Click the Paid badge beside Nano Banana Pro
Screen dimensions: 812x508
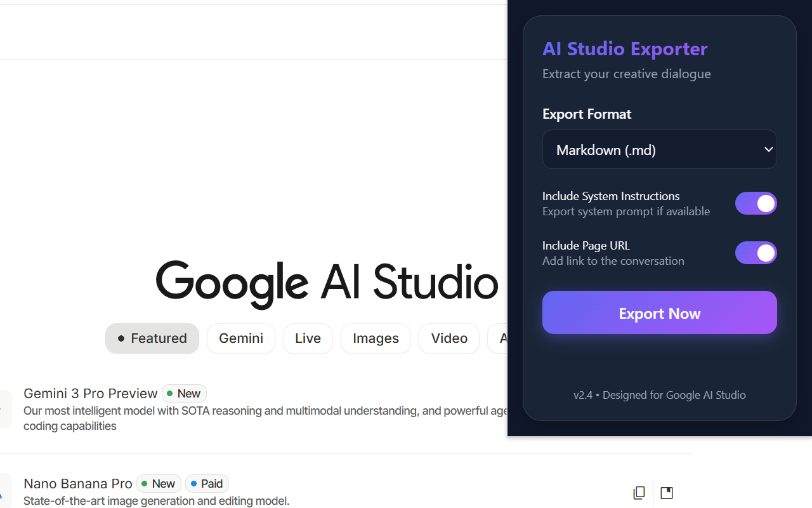pyautogui.click(x=207, y=484)
